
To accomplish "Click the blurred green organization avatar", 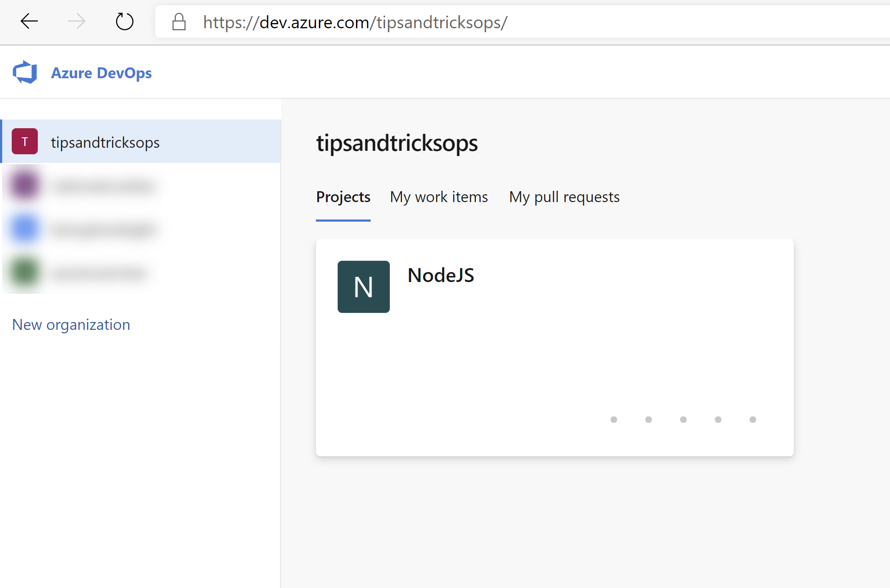I will [x=25, y=272].
